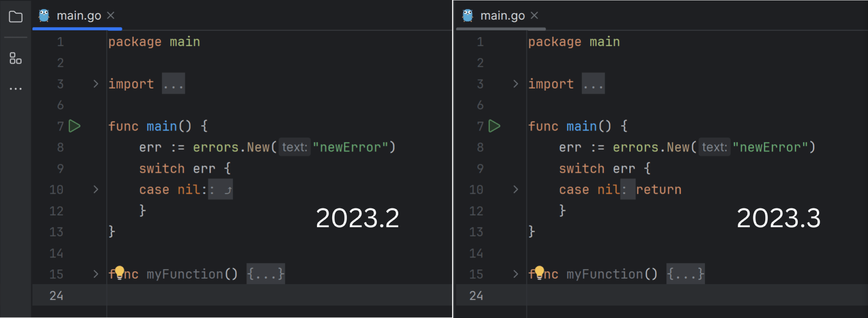Click the Go gopher icon on left tab

44,16
